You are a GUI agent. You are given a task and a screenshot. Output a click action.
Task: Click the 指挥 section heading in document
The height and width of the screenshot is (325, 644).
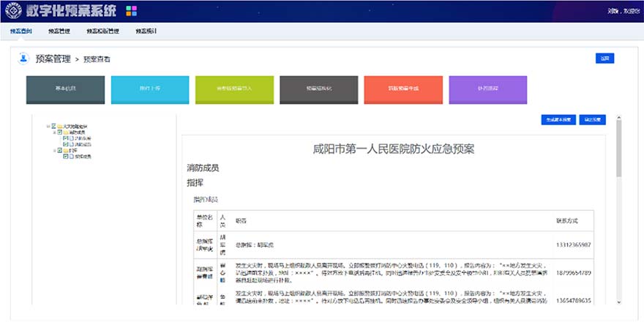coord(195,183)
